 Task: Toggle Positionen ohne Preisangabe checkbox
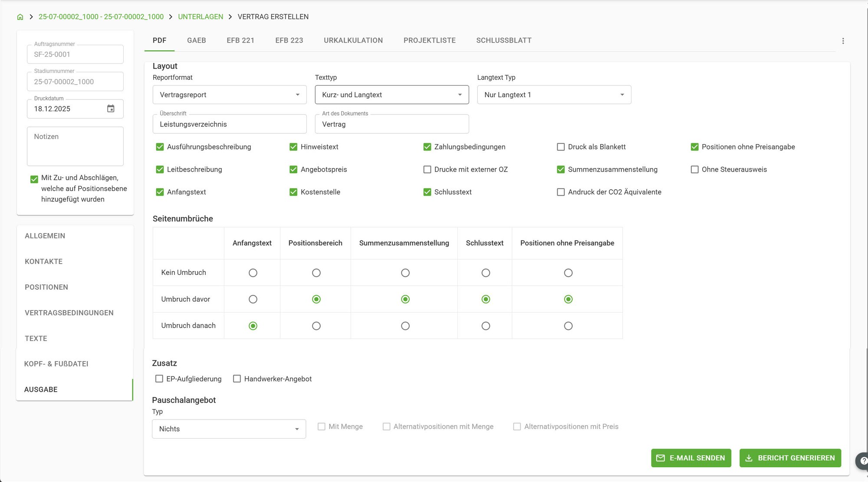tap(694, 147)
